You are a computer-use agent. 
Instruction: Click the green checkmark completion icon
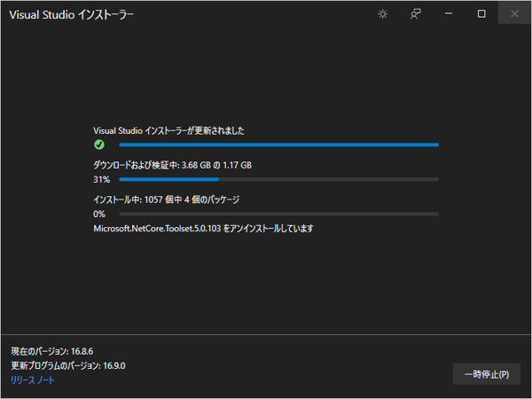click(99, 145)
